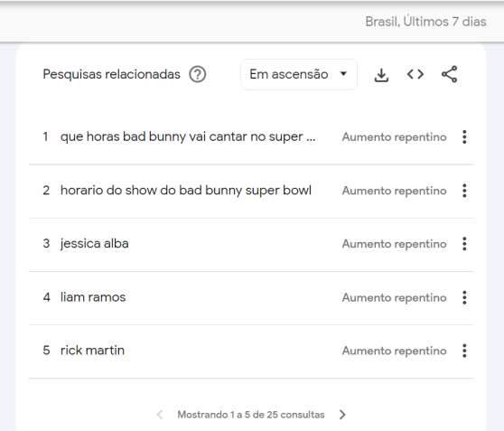Go to previous page of consultas

[160, 415]
